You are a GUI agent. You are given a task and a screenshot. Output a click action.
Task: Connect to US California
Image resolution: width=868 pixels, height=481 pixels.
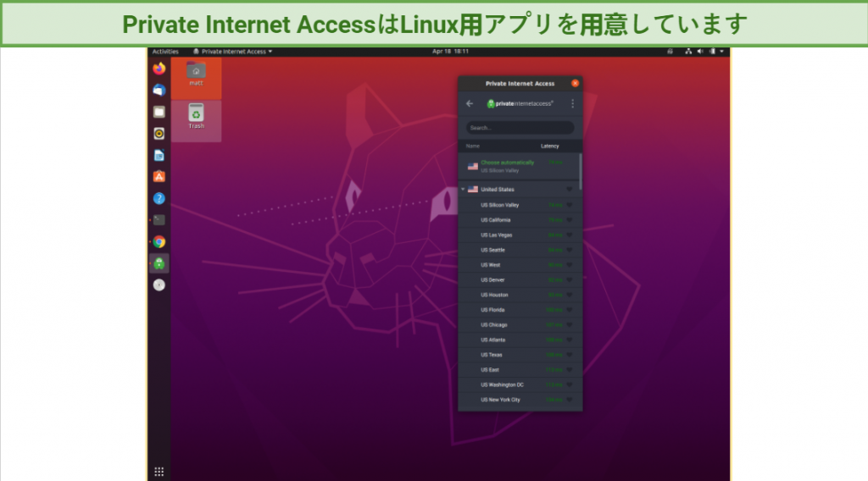coord(518,220)
